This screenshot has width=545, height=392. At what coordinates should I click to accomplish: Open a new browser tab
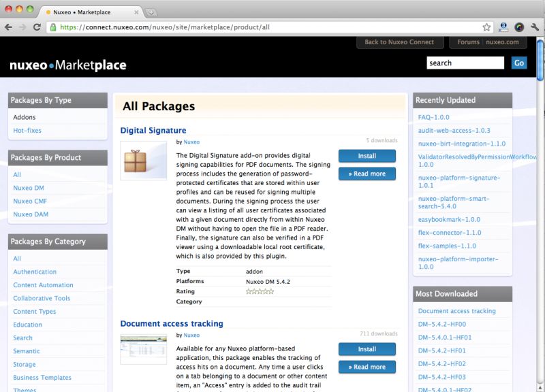(151, 12)
